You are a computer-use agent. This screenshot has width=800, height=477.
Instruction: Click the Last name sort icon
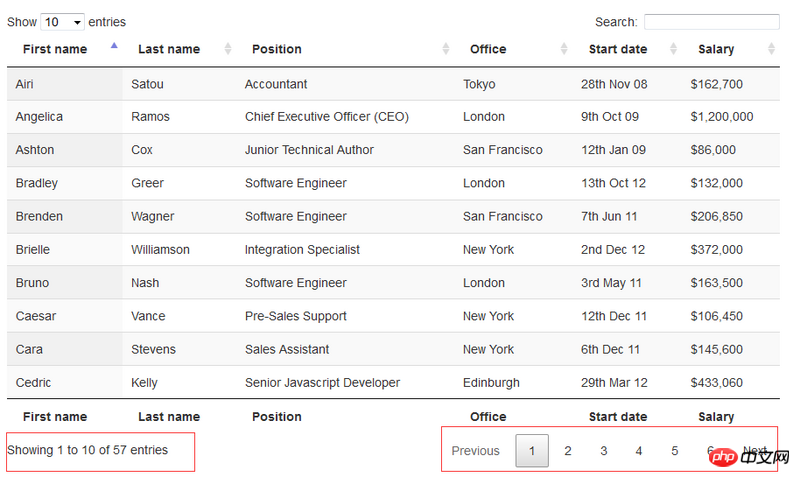coord(228,49)
